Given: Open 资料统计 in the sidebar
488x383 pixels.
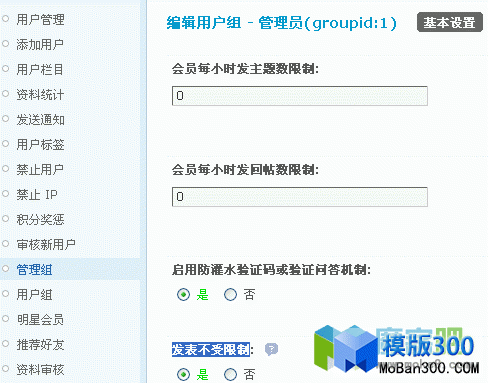Looking at the screenshot, I should (x=40, y=95).
